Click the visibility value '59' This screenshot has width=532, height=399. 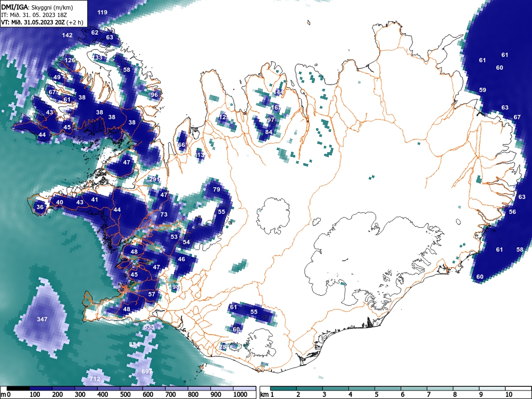[x=483, y=90]
